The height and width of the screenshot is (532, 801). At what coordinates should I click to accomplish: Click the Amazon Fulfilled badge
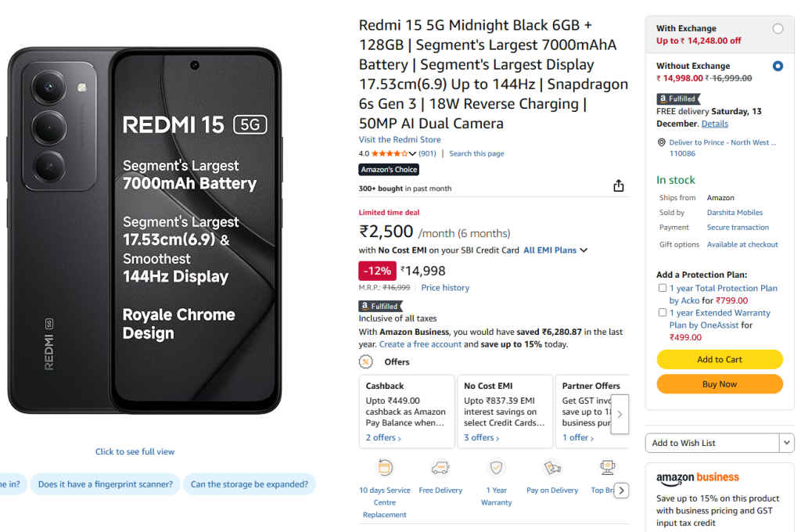pyautogui.click(x=380, y=306)
